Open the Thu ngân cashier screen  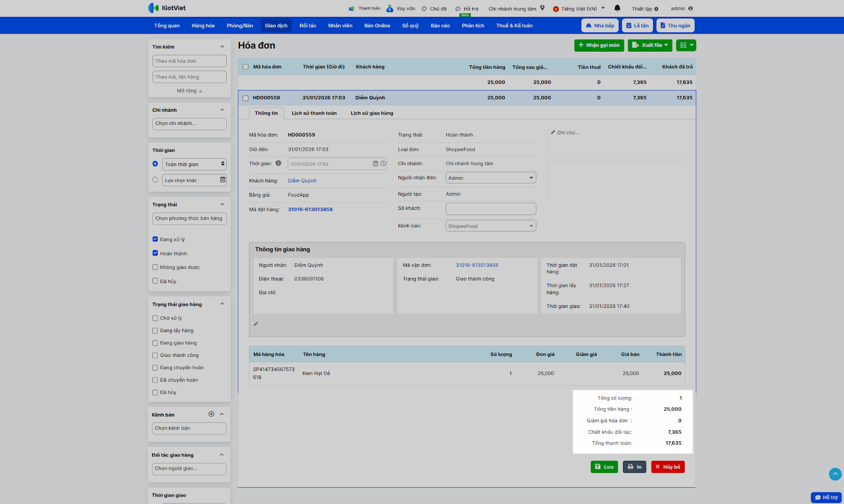[x=676, y=26]
